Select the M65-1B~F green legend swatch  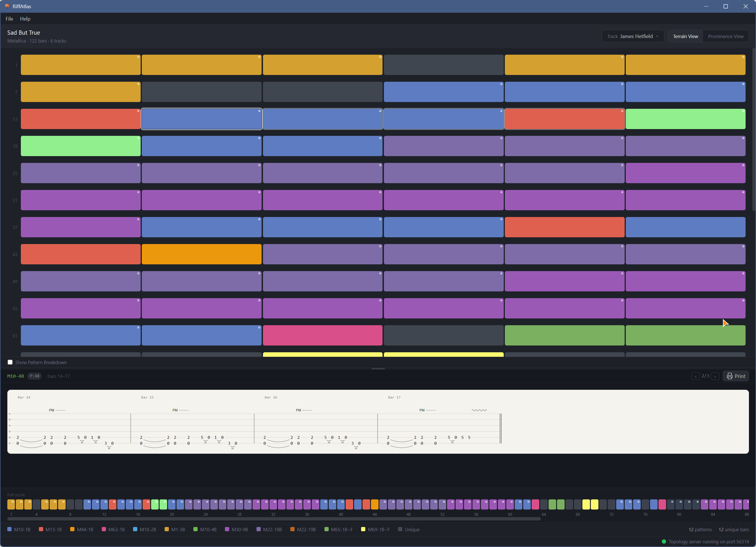pyautogui.click(x=326, y=529)
